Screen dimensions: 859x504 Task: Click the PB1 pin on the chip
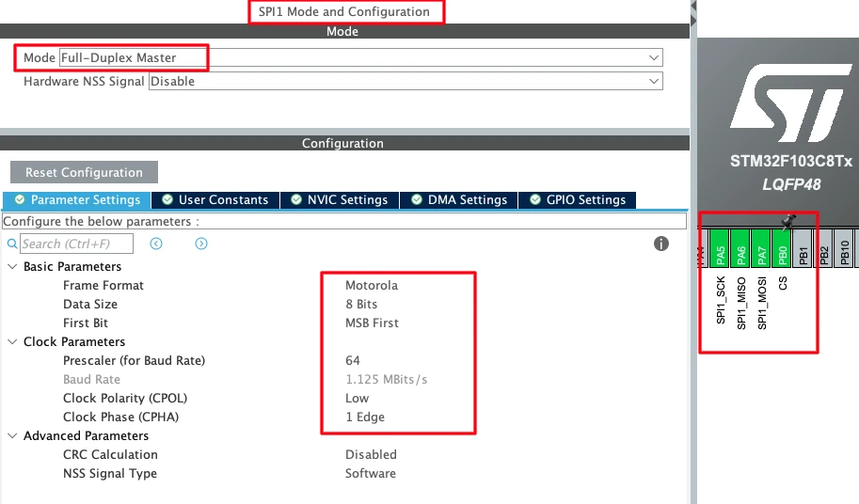point(803,254)
